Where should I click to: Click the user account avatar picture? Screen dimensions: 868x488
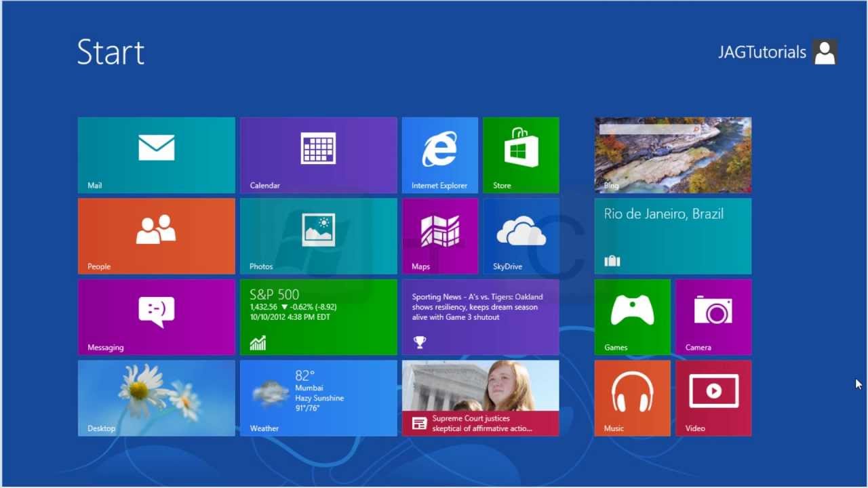(825, 52)
